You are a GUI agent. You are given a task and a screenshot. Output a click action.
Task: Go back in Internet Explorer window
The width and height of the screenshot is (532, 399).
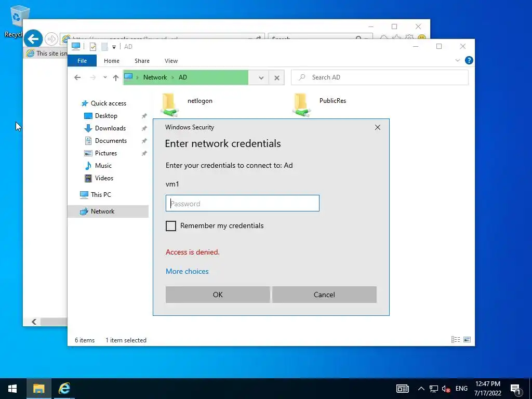tap(33, 38)
